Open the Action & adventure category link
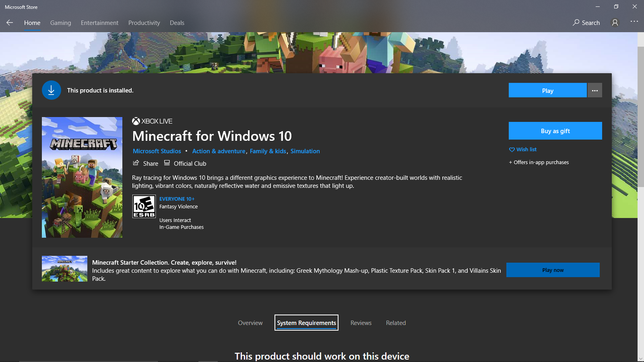 click(x=219, y=151)
